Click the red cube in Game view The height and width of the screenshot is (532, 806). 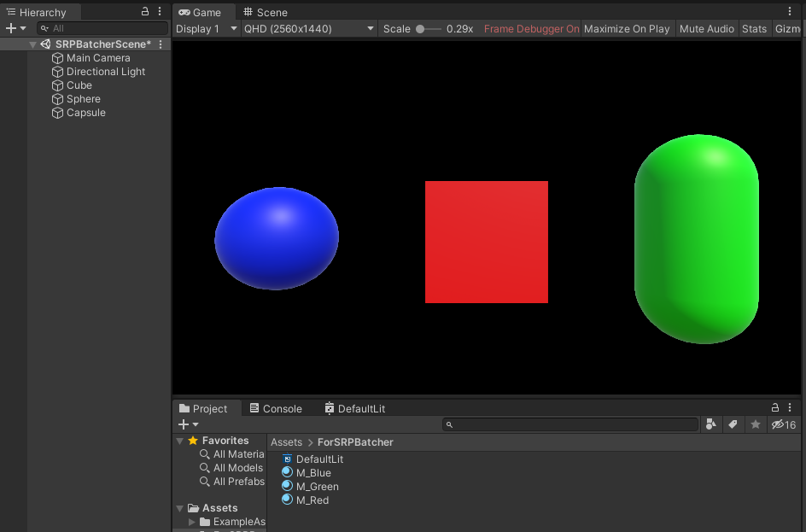[487, 243]
